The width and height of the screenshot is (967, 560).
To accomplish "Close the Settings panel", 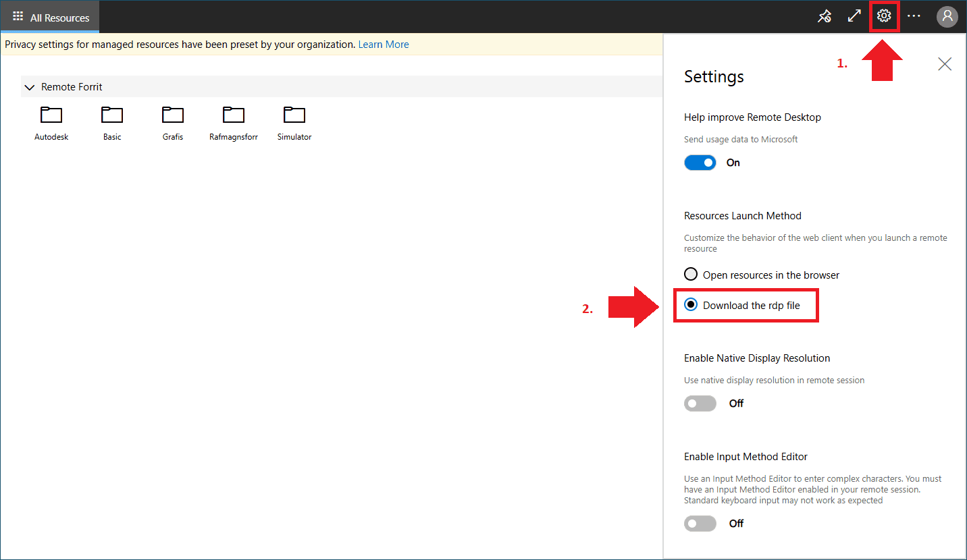I will point(945,64).
